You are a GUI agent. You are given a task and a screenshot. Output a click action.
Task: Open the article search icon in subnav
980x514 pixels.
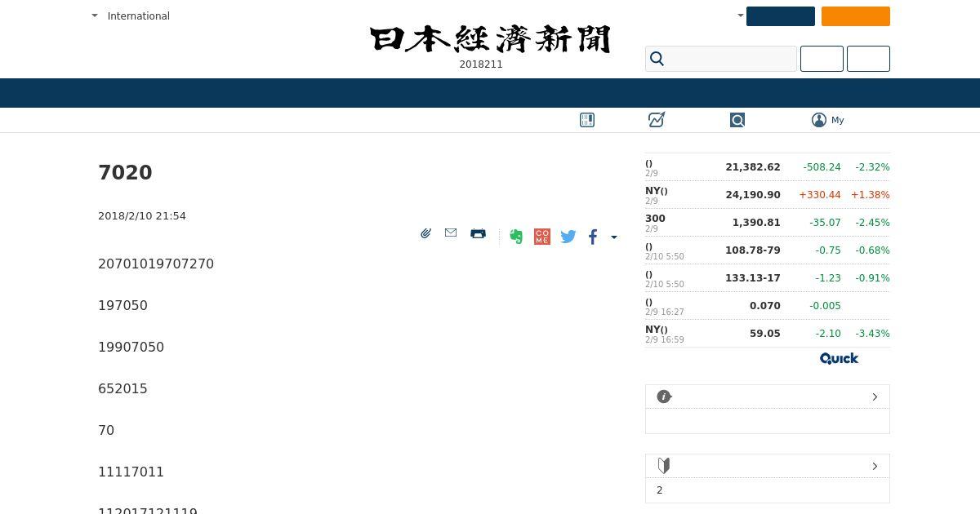point(737,120)
